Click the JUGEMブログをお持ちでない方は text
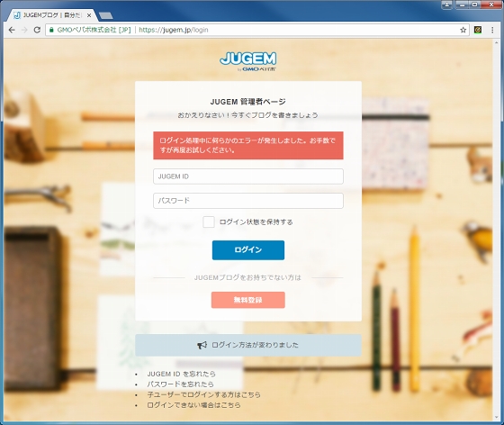Viewport: 504px width, 425px height. coord(247,277)
